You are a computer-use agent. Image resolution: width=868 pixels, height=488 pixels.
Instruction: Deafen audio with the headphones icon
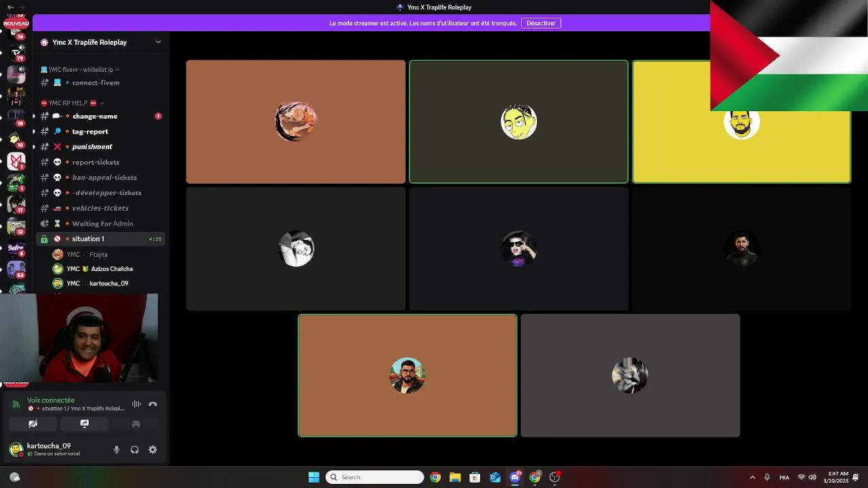pos(134,449)
